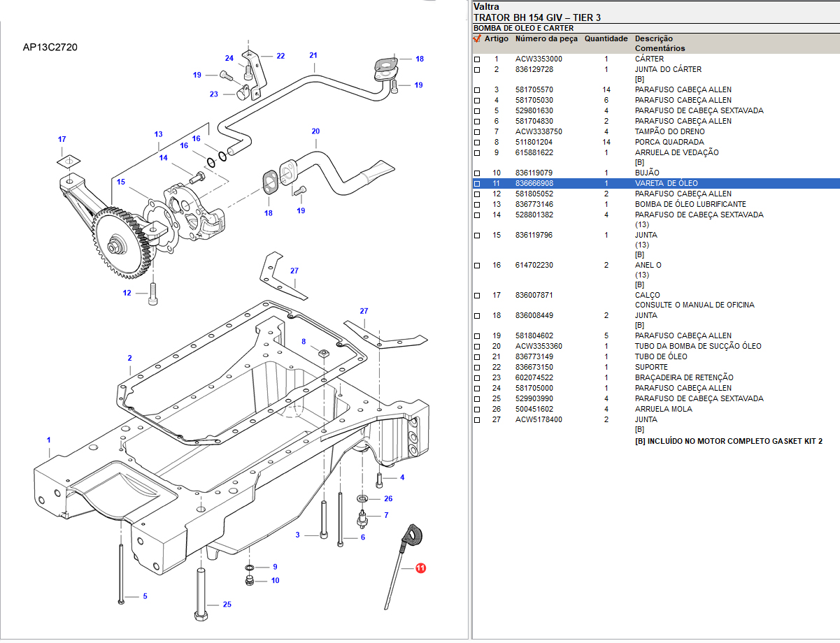The height and width of the screenshot is (643, 840).
Task: Tick the checkbox for item 11 VARETA DE ÓLEO
Action: pyautogui.click(x=477, y=184)
